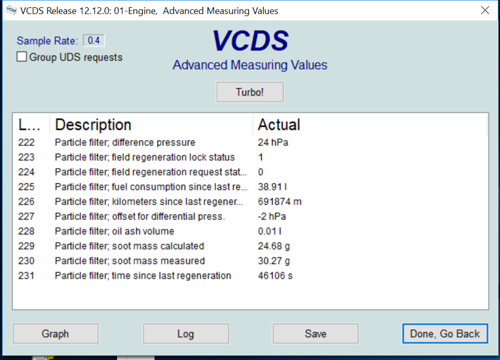Viewport: 500px width, 360px height.
Task: Click the Sample Rate label
Action: (x=47, y=41)
